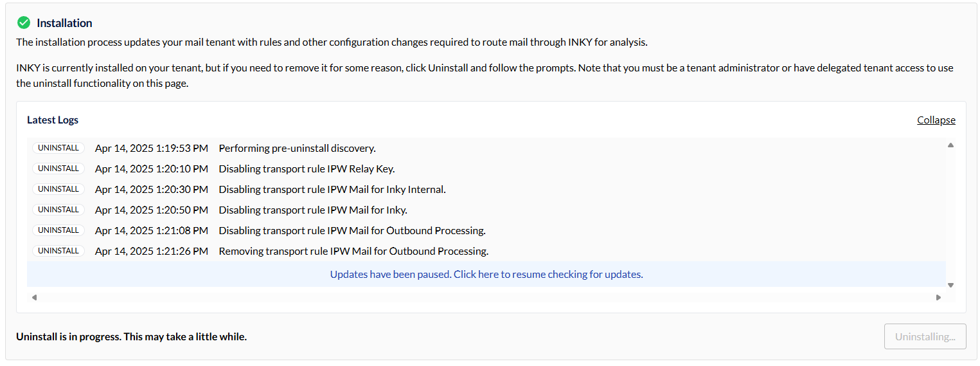The height and width of the screenshot is (366, 980).
Task: Click resume checking for updates link
Action: [486, 274]
